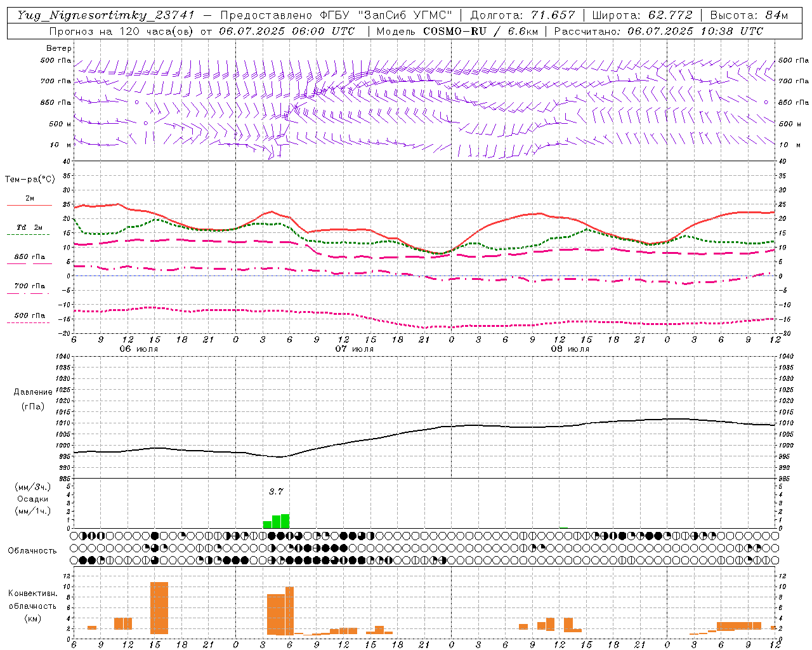Click the (гПа) pressure unit label
This screenshot has width=812, height=650.
point(33,407)
